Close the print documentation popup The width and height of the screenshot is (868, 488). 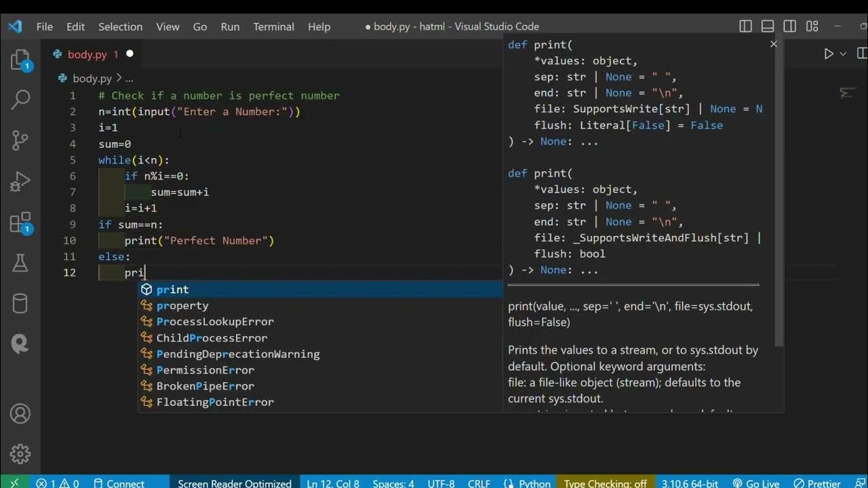click(x=774, y=44)
